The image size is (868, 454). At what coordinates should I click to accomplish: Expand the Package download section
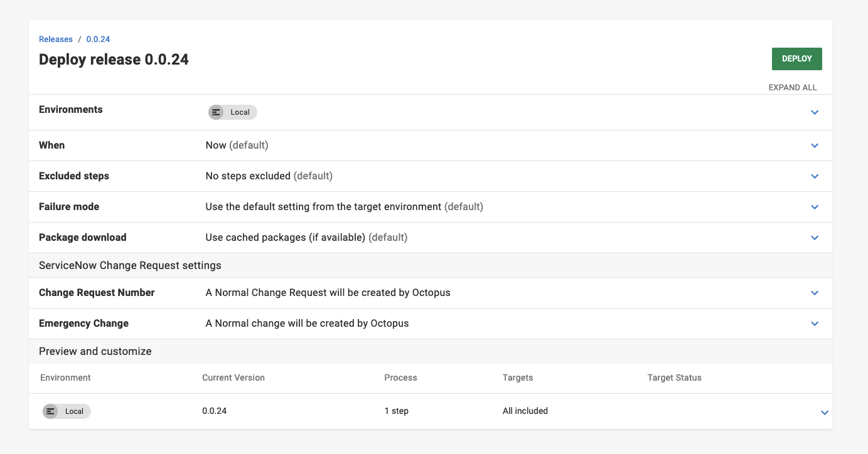point(815,238)
